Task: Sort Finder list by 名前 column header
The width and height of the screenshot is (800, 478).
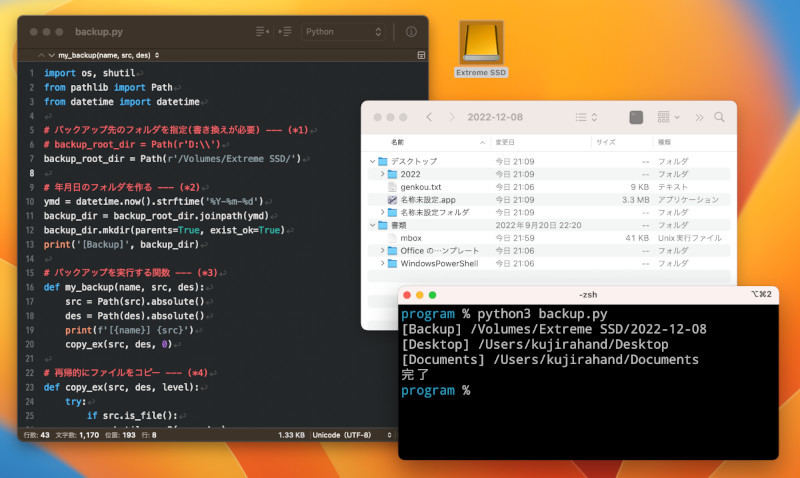Action: pos(398,142)
